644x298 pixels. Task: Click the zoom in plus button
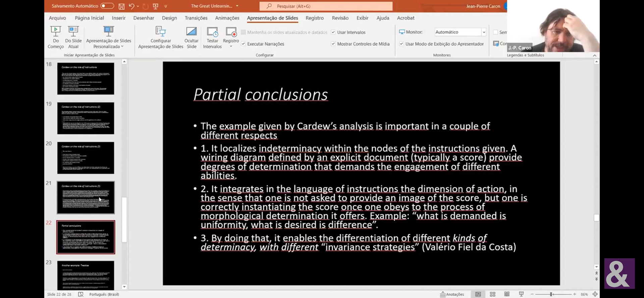(x=575, y=294)
